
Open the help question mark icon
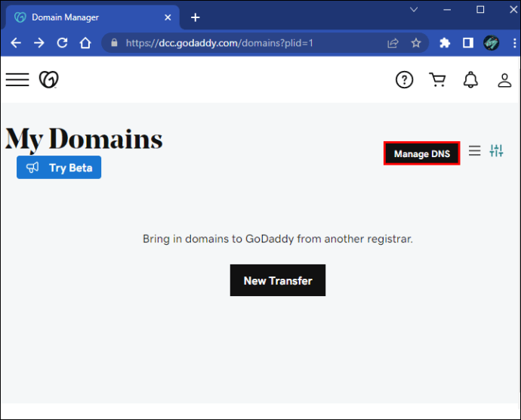click(x=404, y=80)
